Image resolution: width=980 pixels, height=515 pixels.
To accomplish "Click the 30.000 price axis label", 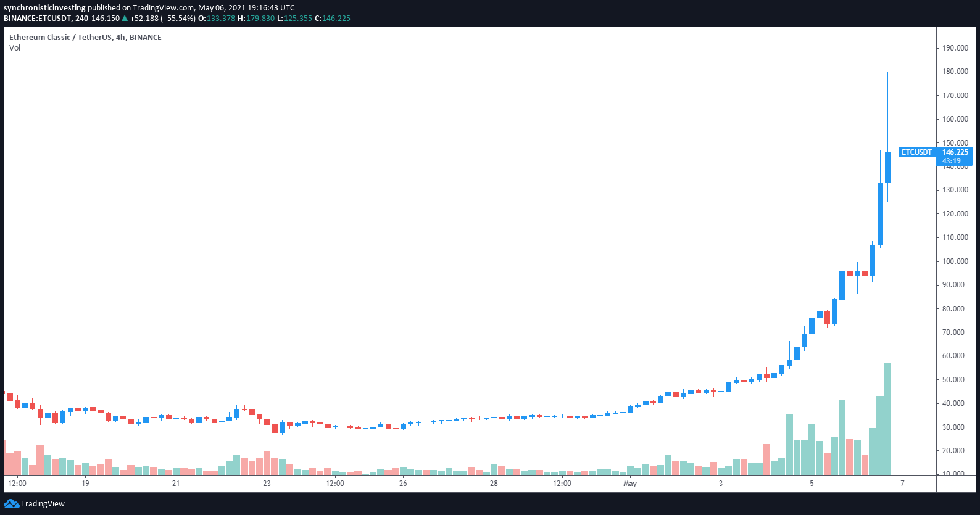I will [x=953, y=427].
